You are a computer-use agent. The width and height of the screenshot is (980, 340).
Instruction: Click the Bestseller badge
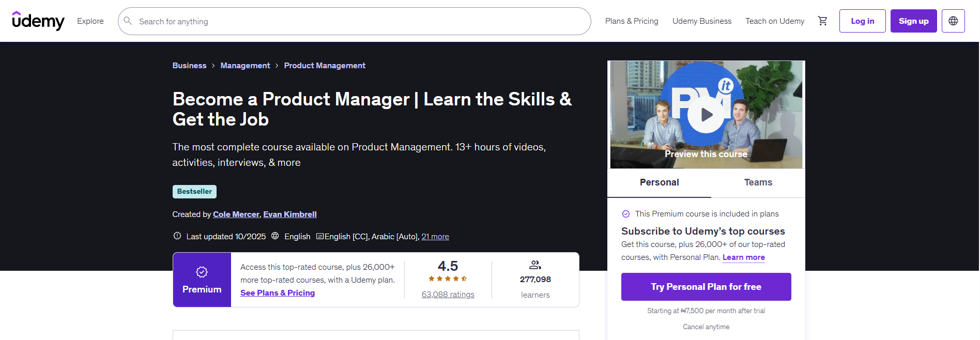coord(194,192)
